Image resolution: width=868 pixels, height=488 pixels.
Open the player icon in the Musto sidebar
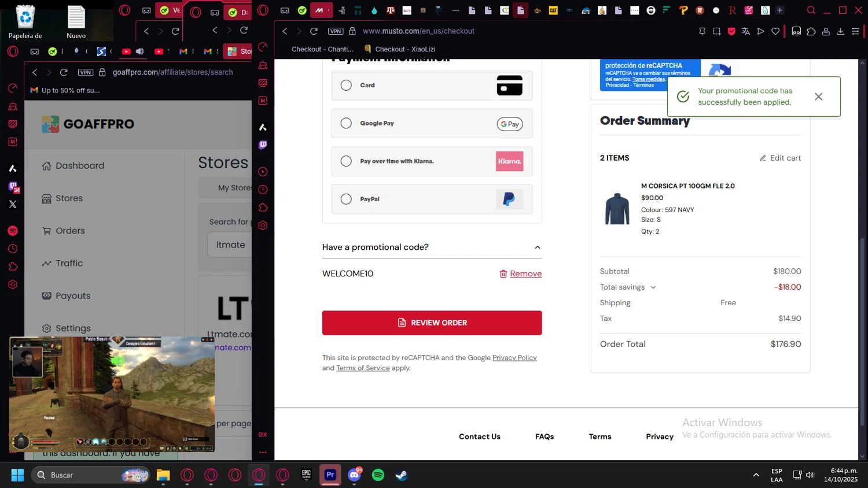pyautogui.click(x=263, y=172)
